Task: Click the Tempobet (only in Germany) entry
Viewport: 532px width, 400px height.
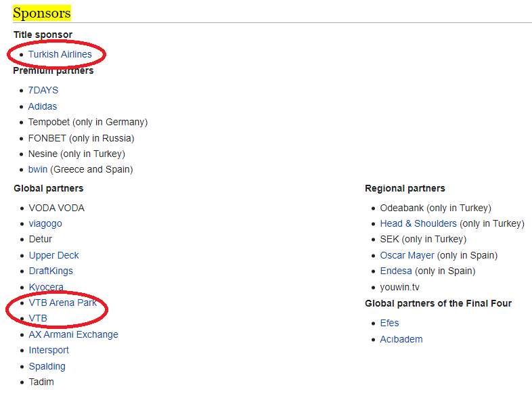Action: (x=88, y=122)
